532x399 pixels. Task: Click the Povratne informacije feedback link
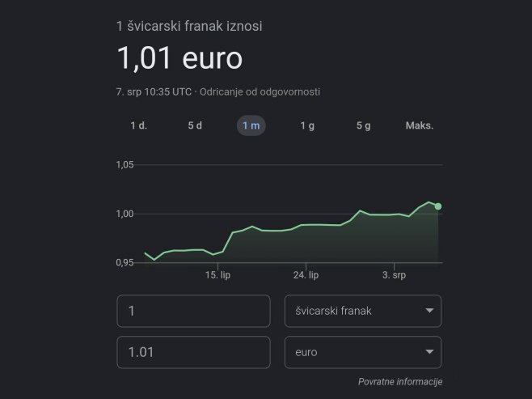[400, 382]
